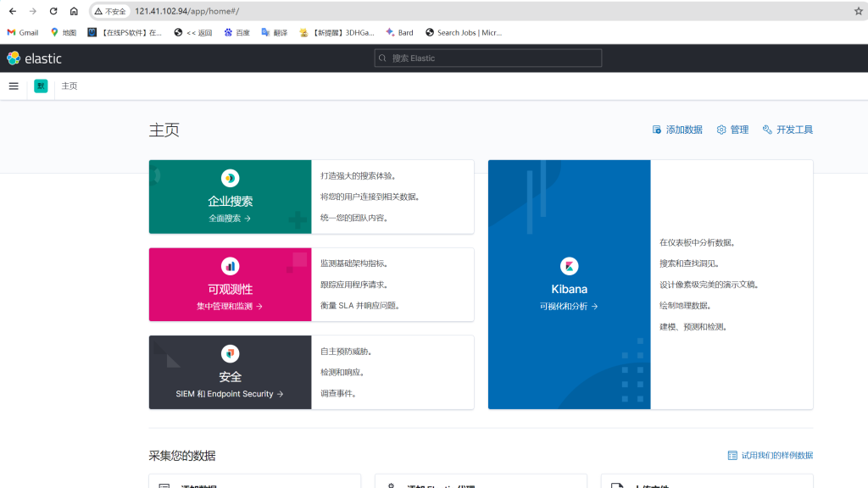Image resolution: width=868 pixels, height=488 pixels.
Task: Open the 翻译 bookmark
Action: coord(275,33)
